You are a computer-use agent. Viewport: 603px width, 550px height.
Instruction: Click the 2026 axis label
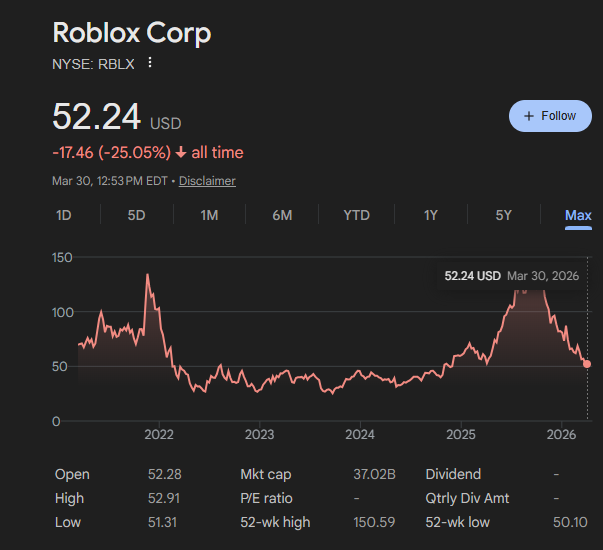pos(561,435)
